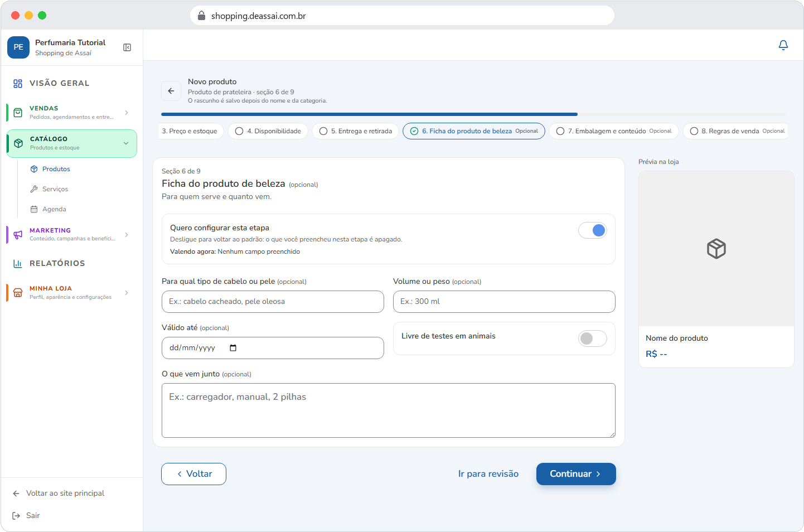The width and height of the screenshot is (804, 532).
Task: Toggle off Quero configurar esta etapa
Action: click(592, 230)
